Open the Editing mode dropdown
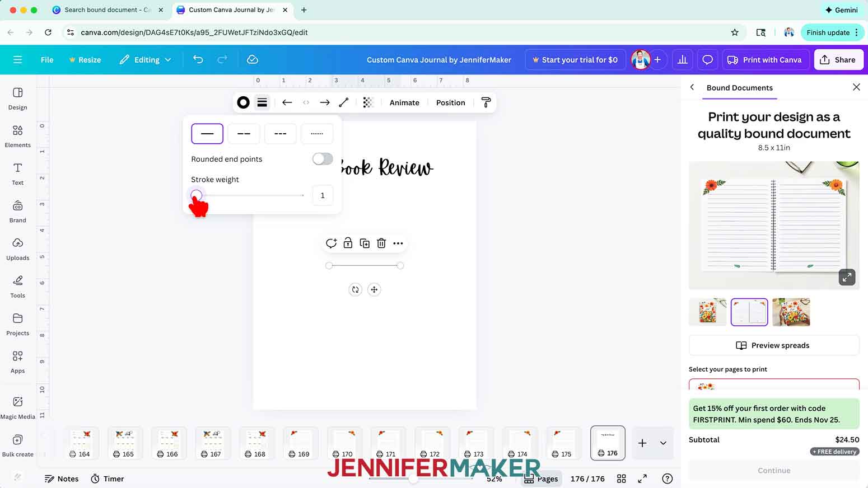Image resolution: width=868 pixels, height=488 pixels. click(145, 60)
